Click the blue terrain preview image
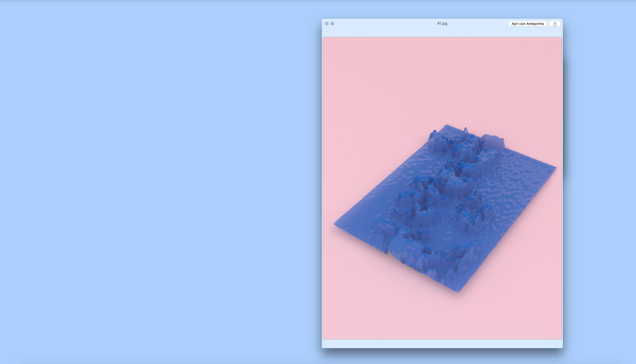This screenshot has width=636, height=364. 442,188
